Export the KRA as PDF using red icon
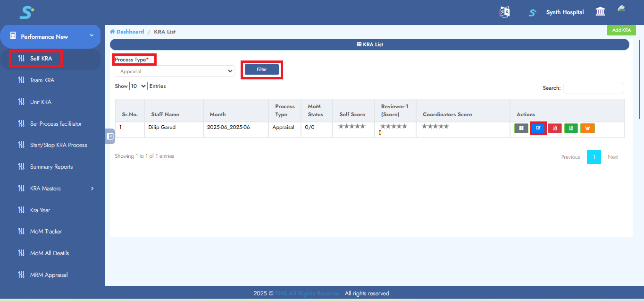 tap(554, 128)
